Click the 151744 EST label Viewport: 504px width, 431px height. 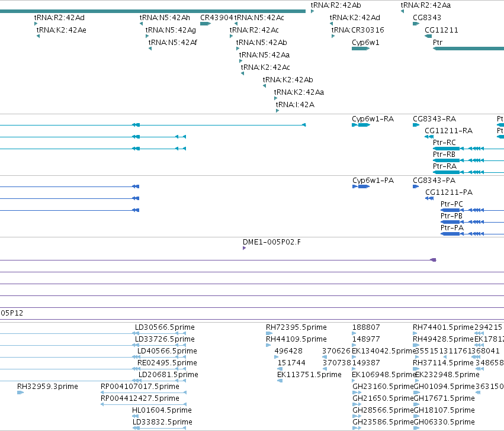(x=291, y=363)
